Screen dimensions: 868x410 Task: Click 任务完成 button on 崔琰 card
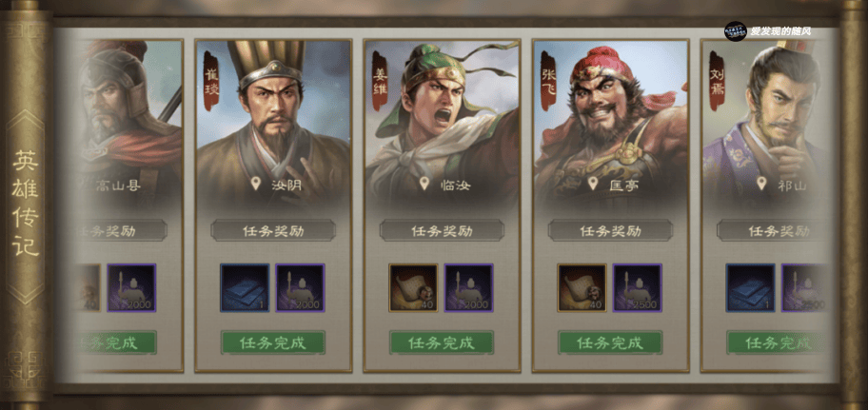click(x=273, y=342)
